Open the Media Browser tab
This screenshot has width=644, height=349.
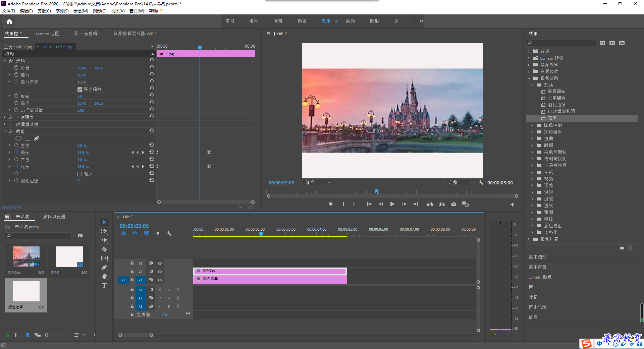[x=54, y=217]
